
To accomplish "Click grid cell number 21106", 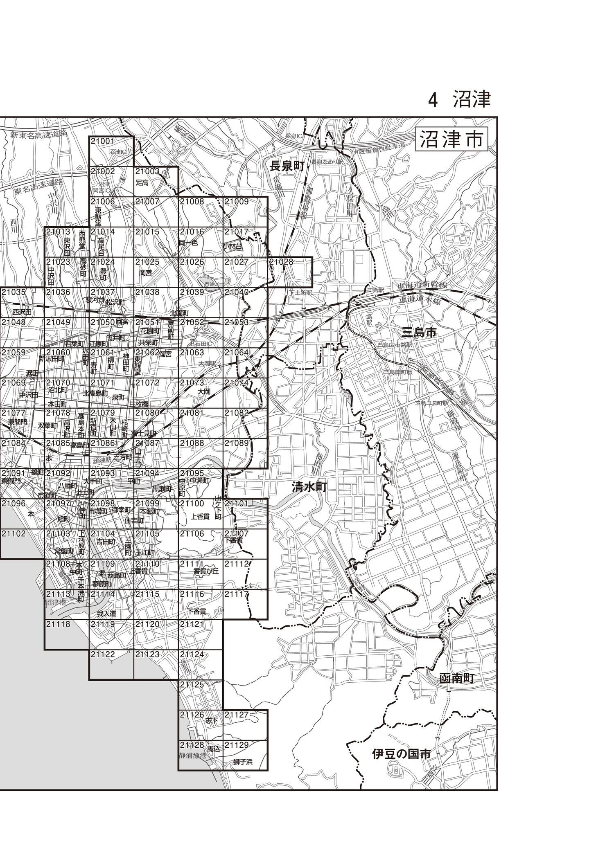I will [192, 534].
